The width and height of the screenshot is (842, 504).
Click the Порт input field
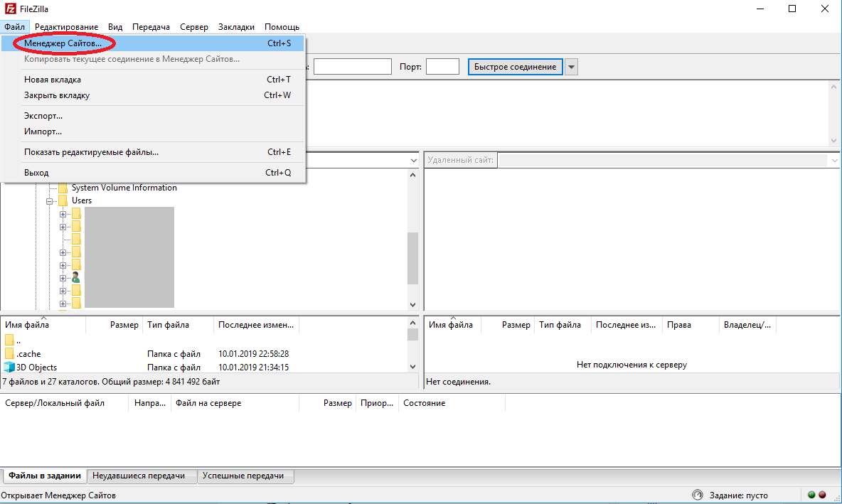(442, 67)
